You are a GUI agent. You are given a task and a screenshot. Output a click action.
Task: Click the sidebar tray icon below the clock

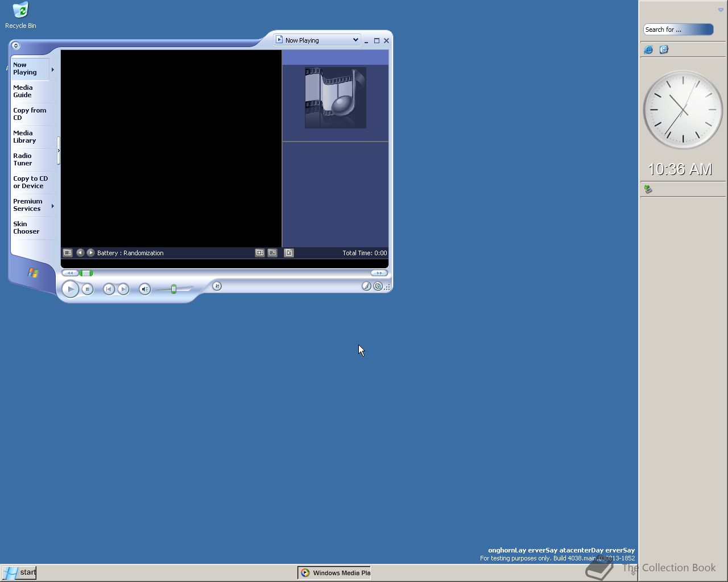pyautogui.click(x=648, y=189)
